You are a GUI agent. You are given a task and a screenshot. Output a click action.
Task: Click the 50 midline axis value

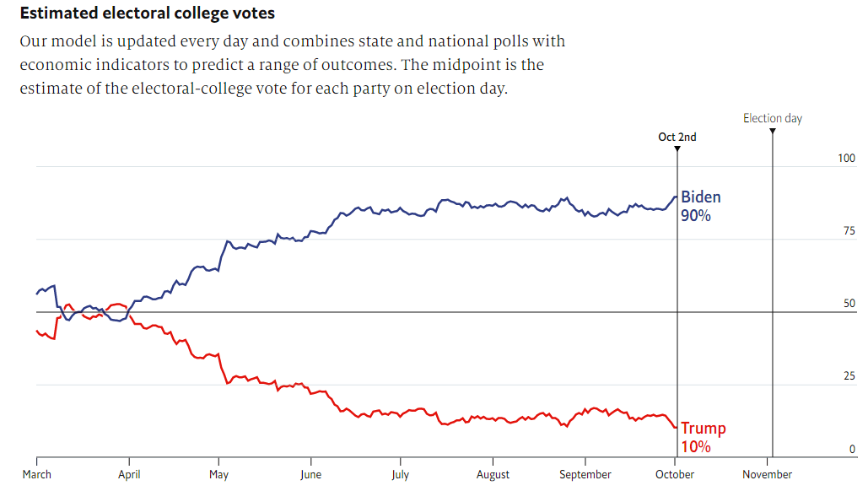point(849,304)
